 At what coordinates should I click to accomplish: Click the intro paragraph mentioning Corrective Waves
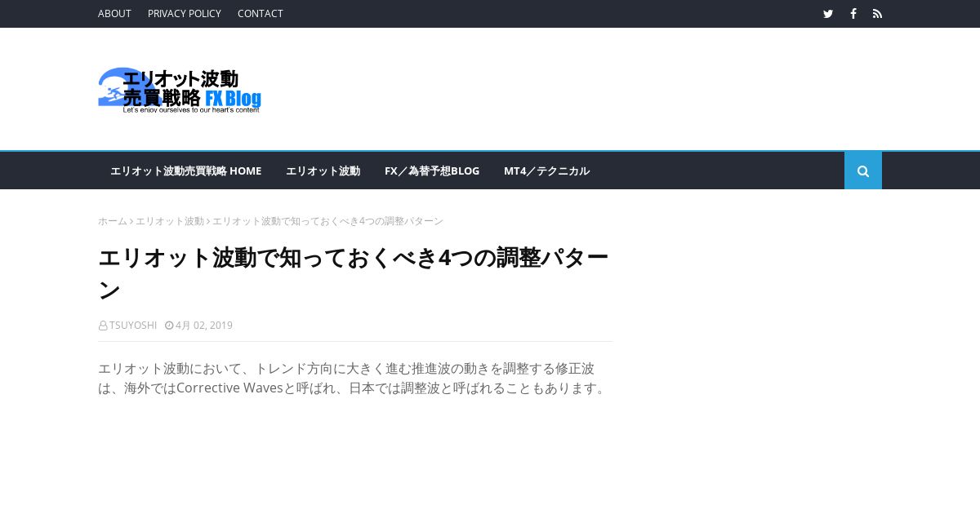tap(354, 379)
